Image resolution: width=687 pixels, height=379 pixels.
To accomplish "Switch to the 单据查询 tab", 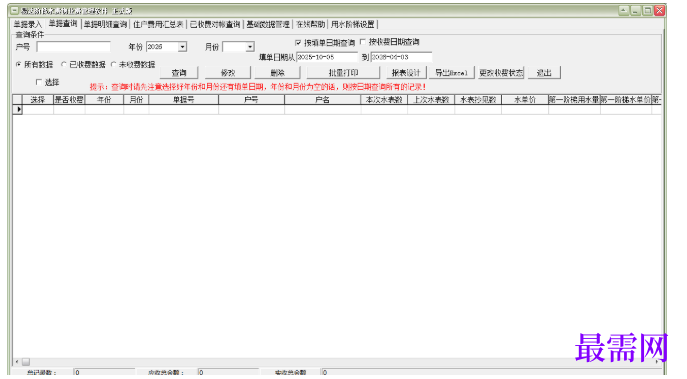I will [63, 24].
